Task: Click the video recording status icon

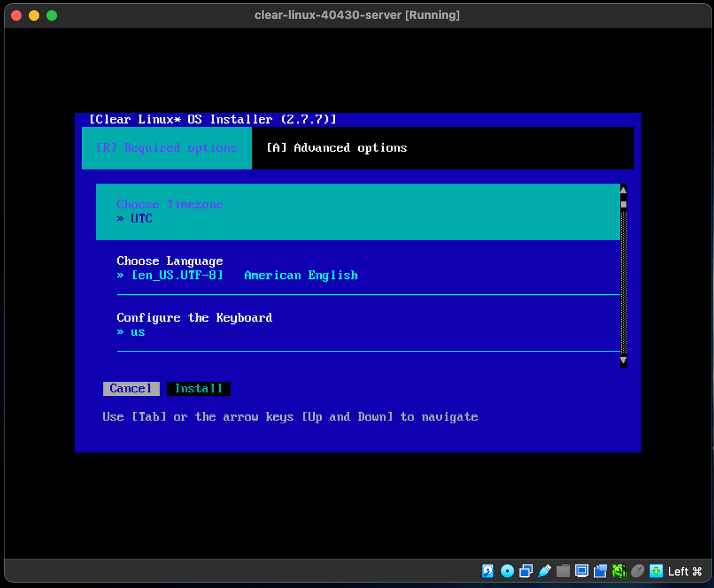Action: point(600,571)
